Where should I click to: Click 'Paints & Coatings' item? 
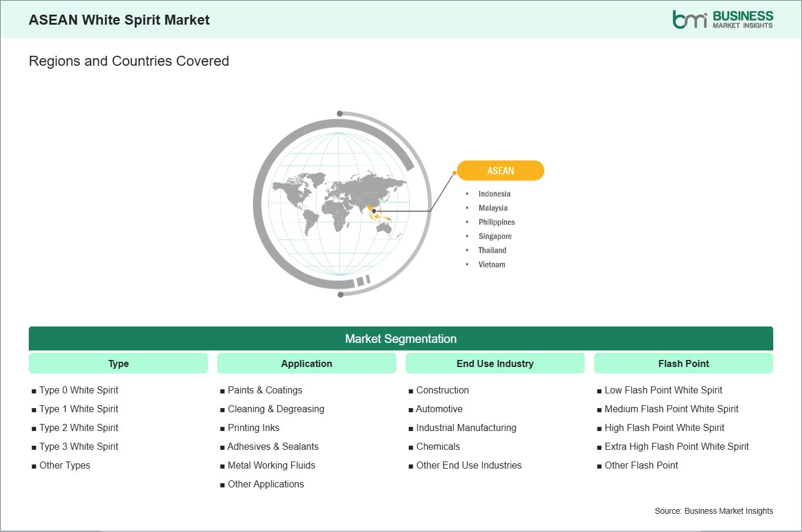click(265, 390)
